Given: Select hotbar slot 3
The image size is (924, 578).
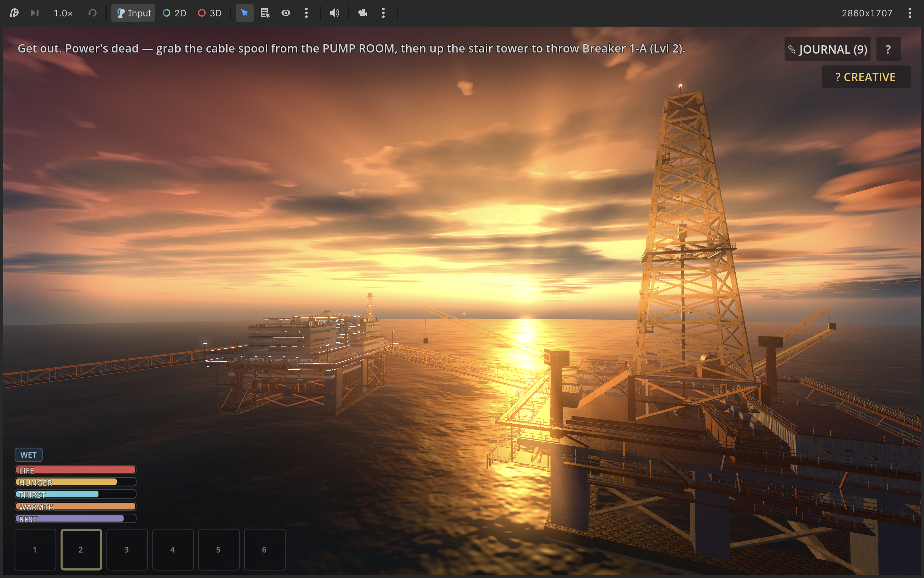Looking at the screenshot, I should click(127, 550).
